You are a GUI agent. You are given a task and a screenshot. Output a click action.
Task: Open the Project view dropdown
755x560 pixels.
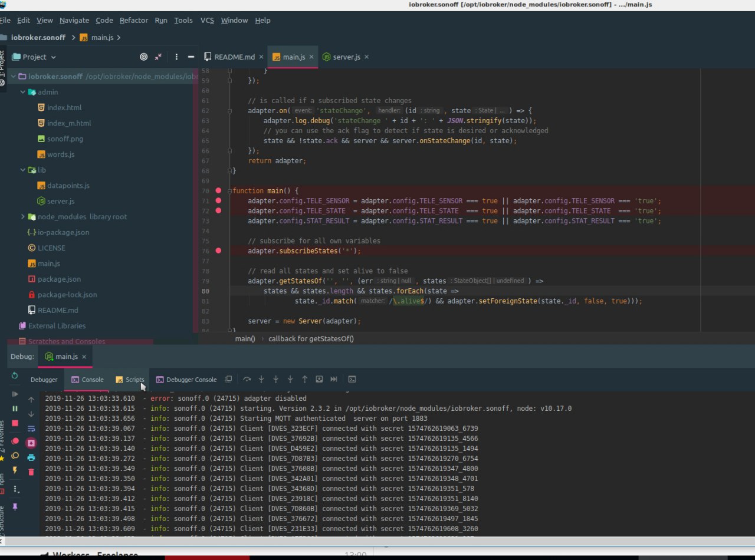point(34,57)
